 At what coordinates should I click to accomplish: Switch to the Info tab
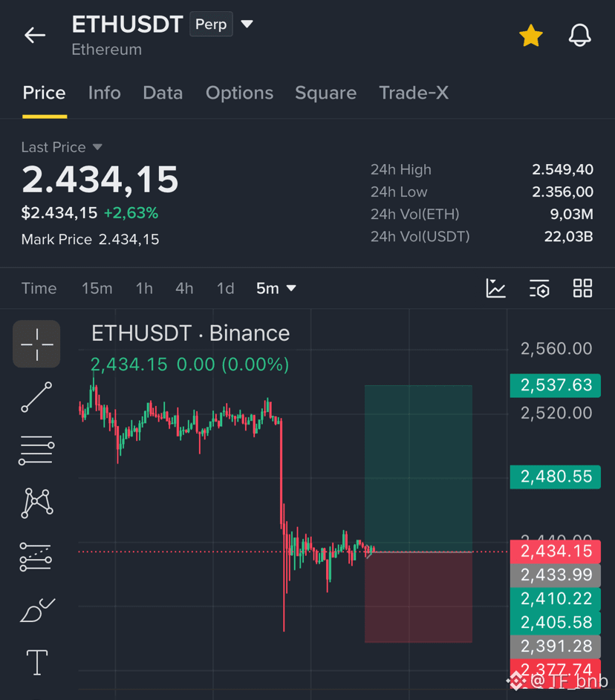[105, 94]
